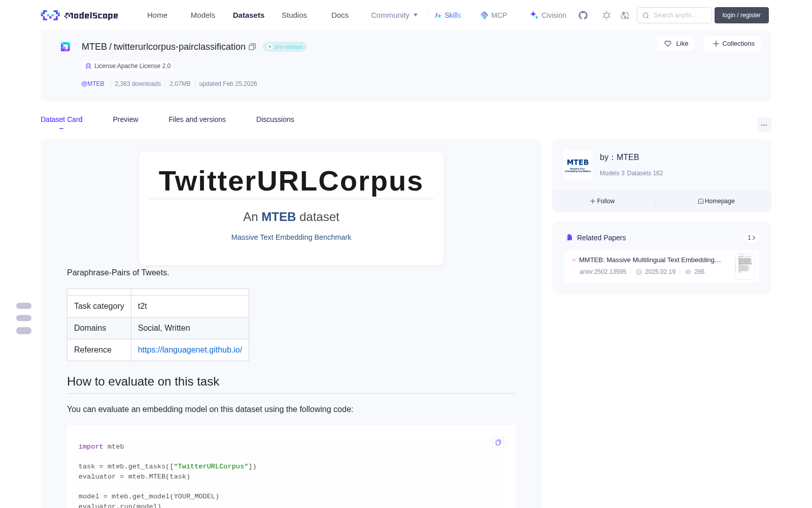Open the Docs nav item

(x=340, y=15)
